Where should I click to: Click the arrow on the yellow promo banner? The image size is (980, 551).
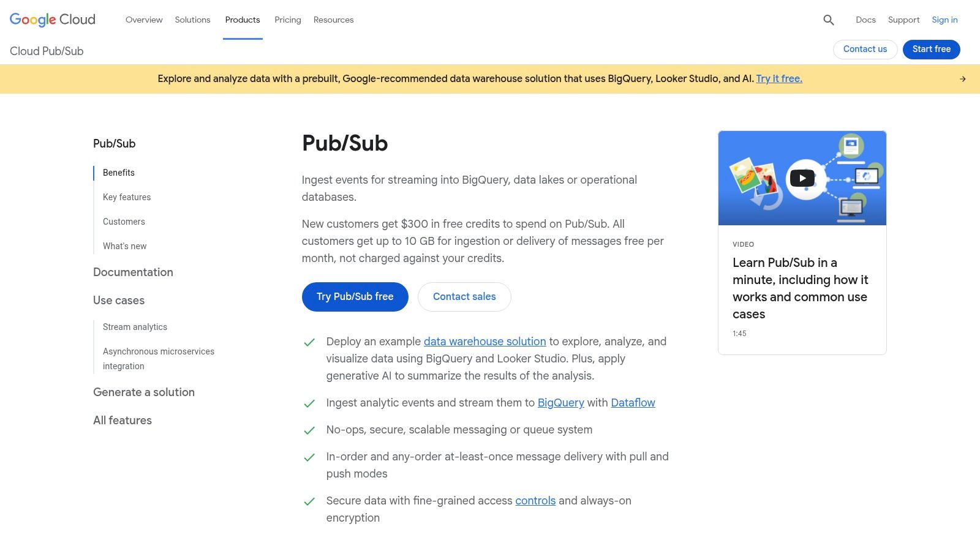coord(962,78)
